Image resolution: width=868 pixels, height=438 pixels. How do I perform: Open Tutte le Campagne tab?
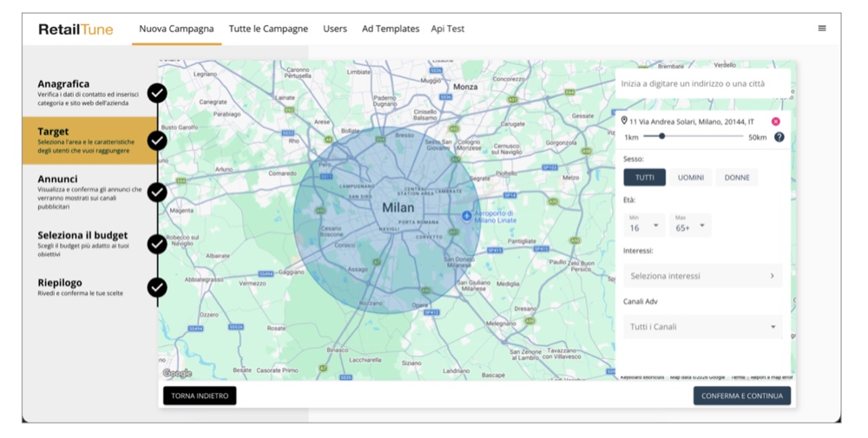268,29
